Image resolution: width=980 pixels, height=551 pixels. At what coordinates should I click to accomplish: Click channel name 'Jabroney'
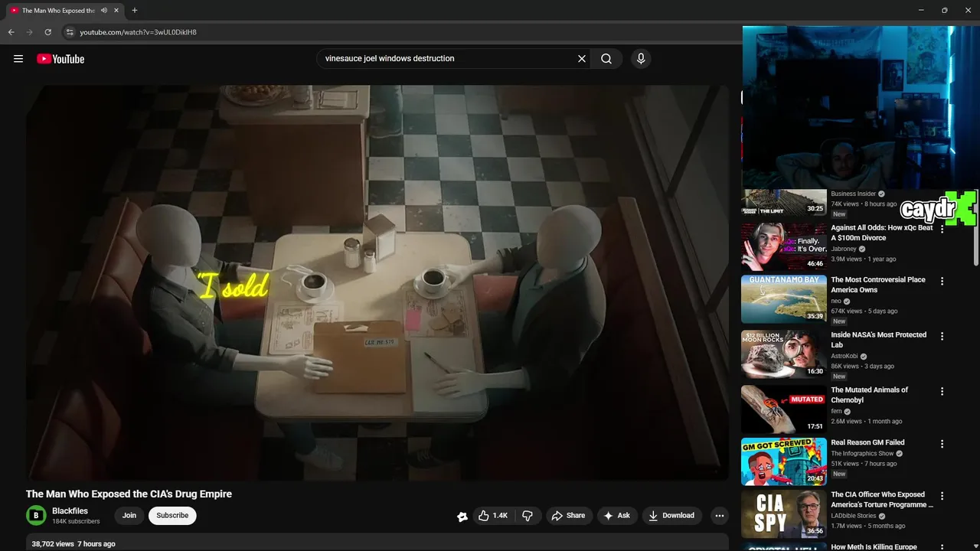tap(844, 249)
